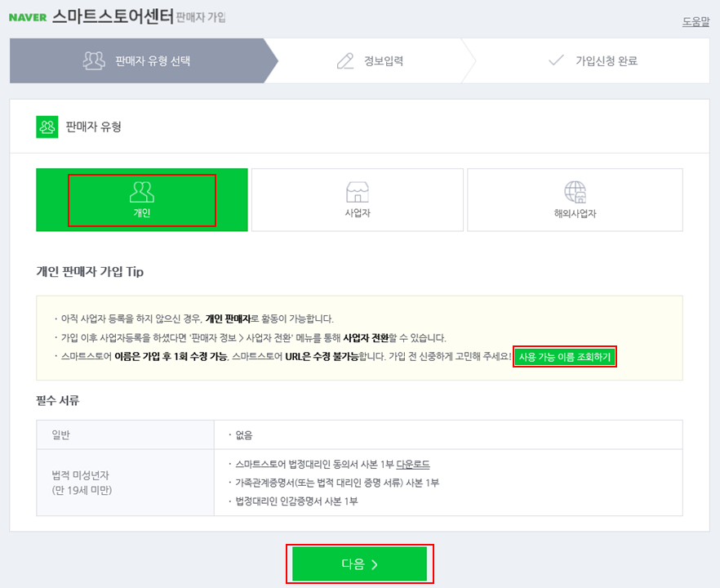Click the green 판매자 유형 section icon

click(x=47, y=127)
